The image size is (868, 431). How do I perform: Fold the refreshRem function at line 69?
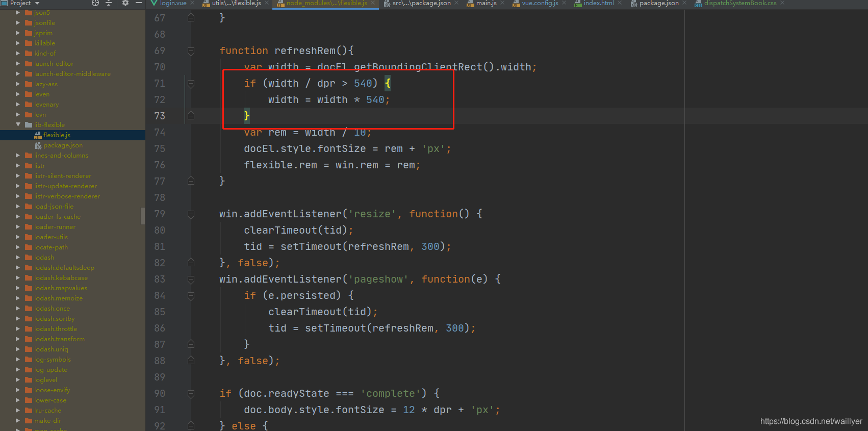(191, 50)
